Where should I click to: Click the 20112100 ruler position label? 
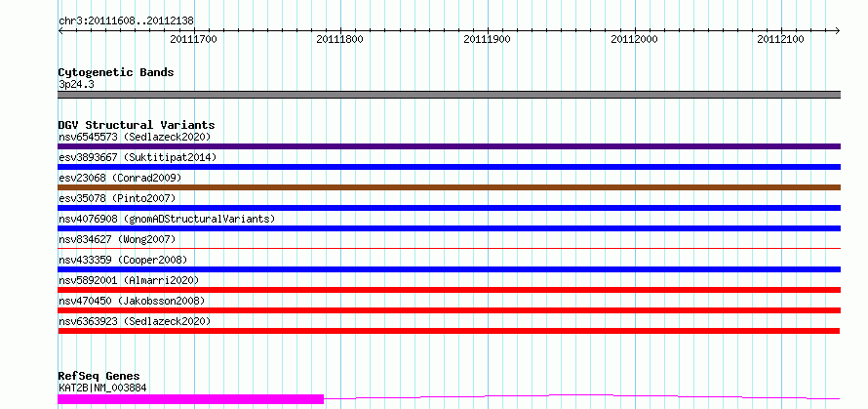pyautogui.click(x=780, y=39)
